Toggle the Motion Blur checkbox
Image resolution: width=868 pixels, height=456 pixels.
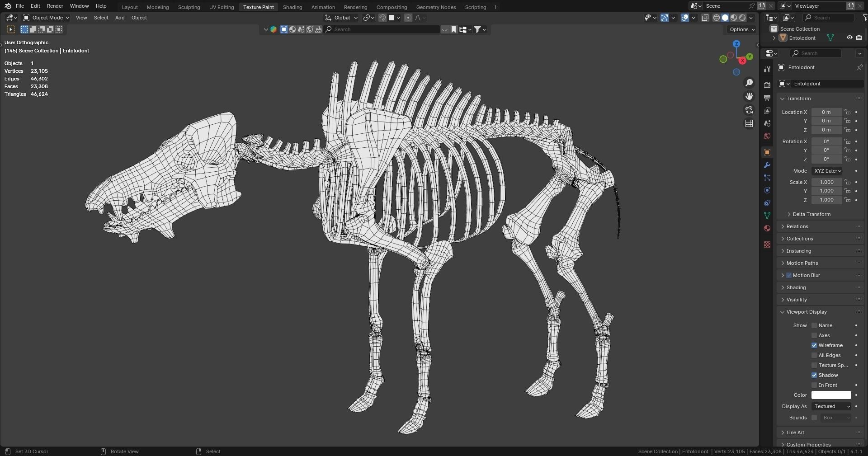pyautogui.click(x=789, y=275)
